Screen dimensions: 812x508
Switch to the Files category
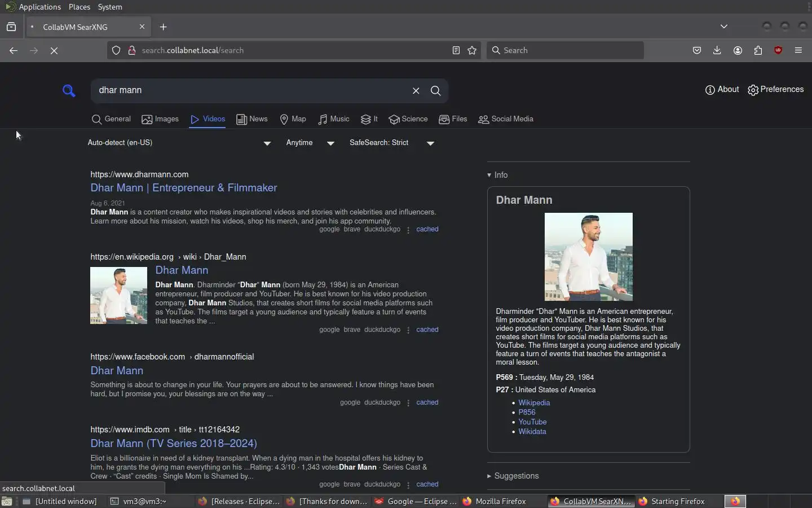(x=453, y=119)
